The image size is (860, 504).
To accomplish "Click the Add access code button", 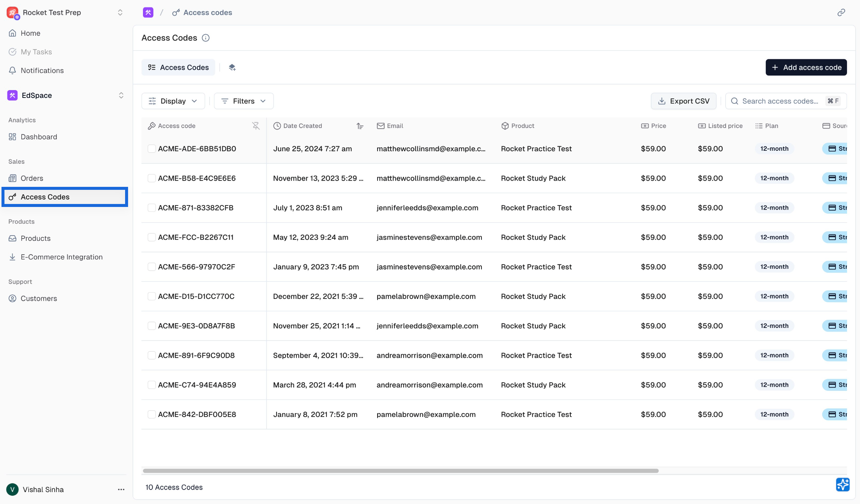I will tap(806, 67).
